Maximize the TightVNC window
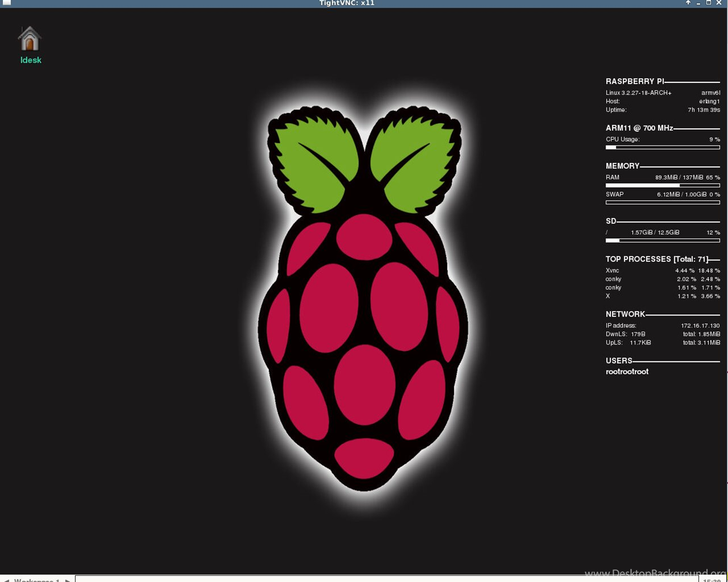The image size is (728, 582). click(709, 3)
